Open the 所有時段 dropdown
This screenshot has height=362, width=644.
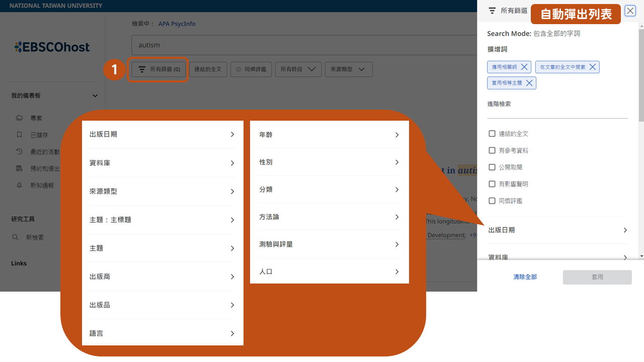(x=298, y=69)
